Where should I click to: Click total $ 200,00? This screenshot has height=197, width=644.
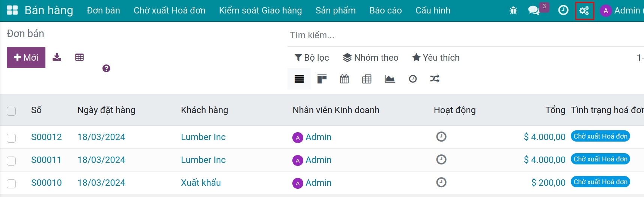(548, 183)
